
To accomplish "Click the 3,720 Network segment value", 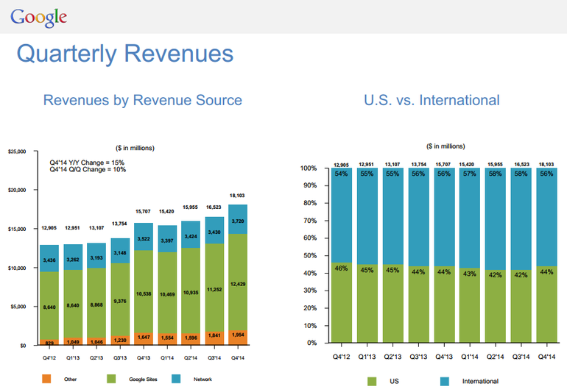I will coord(238,221).
